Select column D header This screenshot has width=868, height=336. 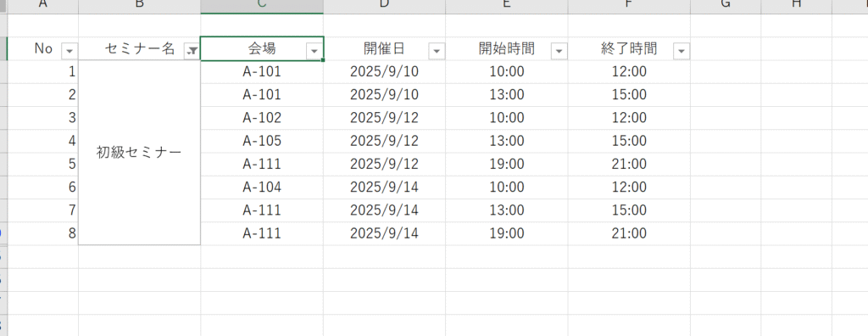[x=384, y=6]
